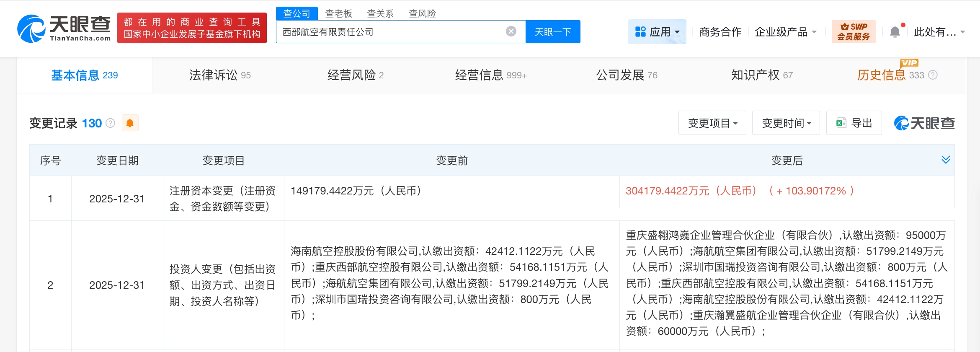Click the TianYanCha logo

pyautogui.click(x=64, y=28)
